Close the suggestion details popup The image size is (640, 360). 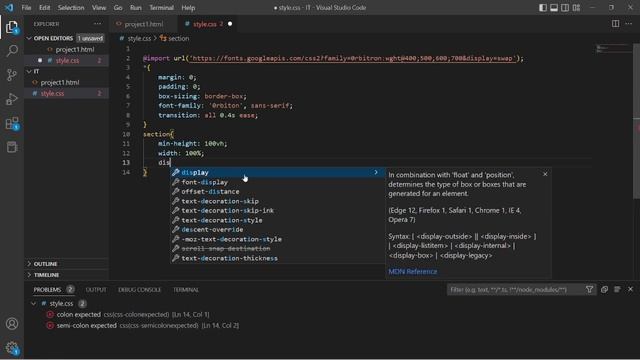(x=545, y=174)
